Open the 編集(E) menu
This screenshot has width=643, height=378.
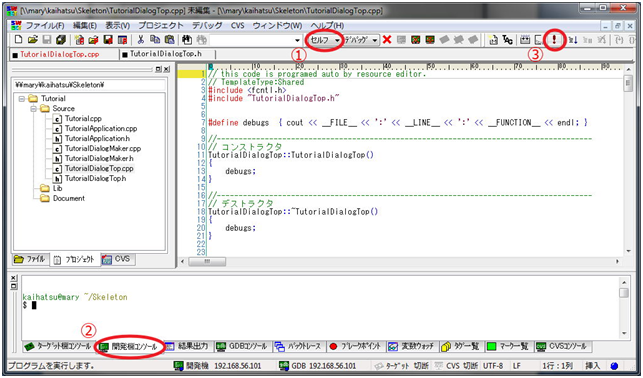point(84,25)
